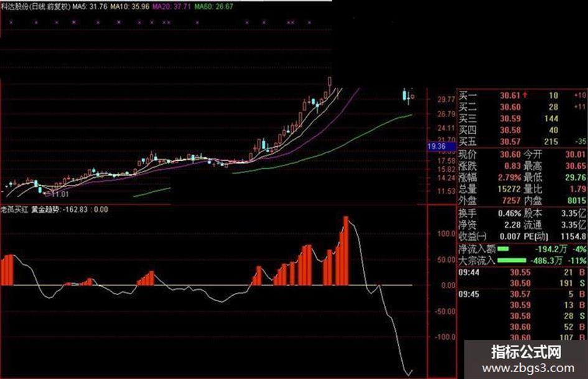Select the green MA60: 26.67 label
Image resolution: width=588 pixels, height=379 pixels.
(214, 6)
